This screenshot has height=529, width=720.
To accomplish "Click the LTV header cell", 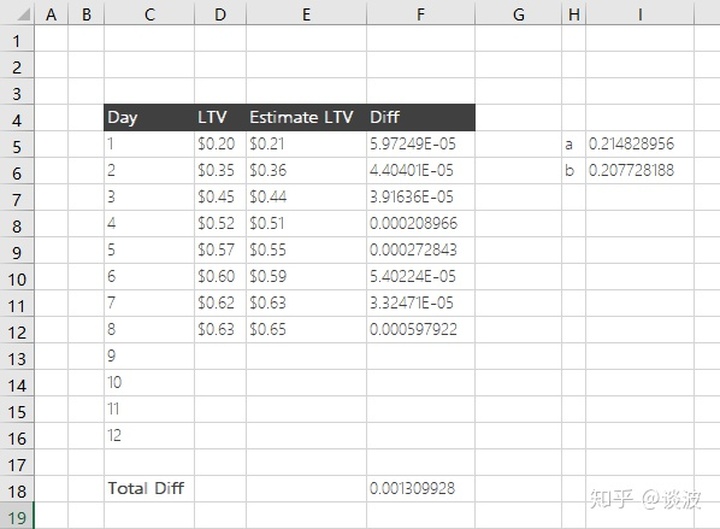I will (x=220, y=118).
